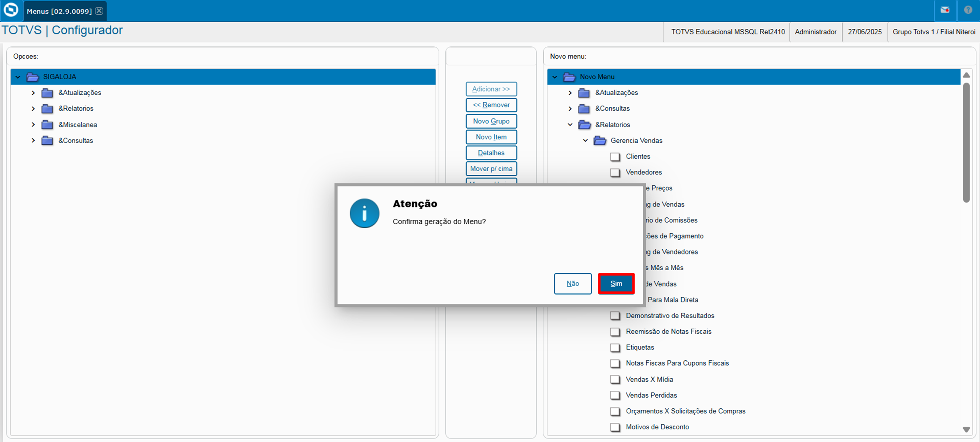Image resolution: width=980 pixels, height=442 pixels.
Task: Click the Gerencia Vendas folder icon
Action: (600, 140)
